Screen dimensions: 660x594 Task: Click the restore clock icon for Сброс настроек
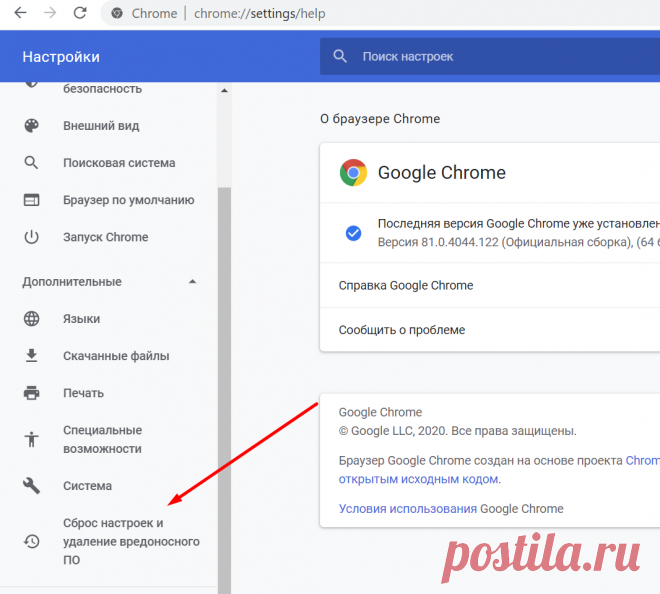pyautogui.click(x=32, y=541)
